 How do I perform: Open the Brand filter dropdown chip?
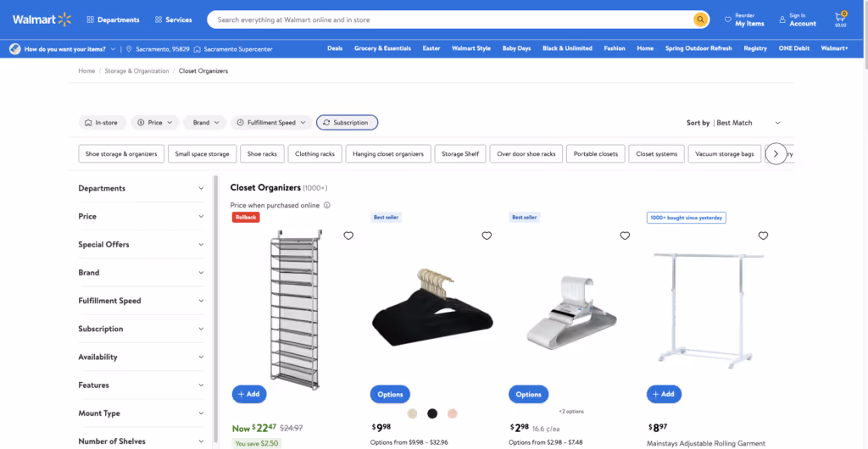[x=205, y=123]
